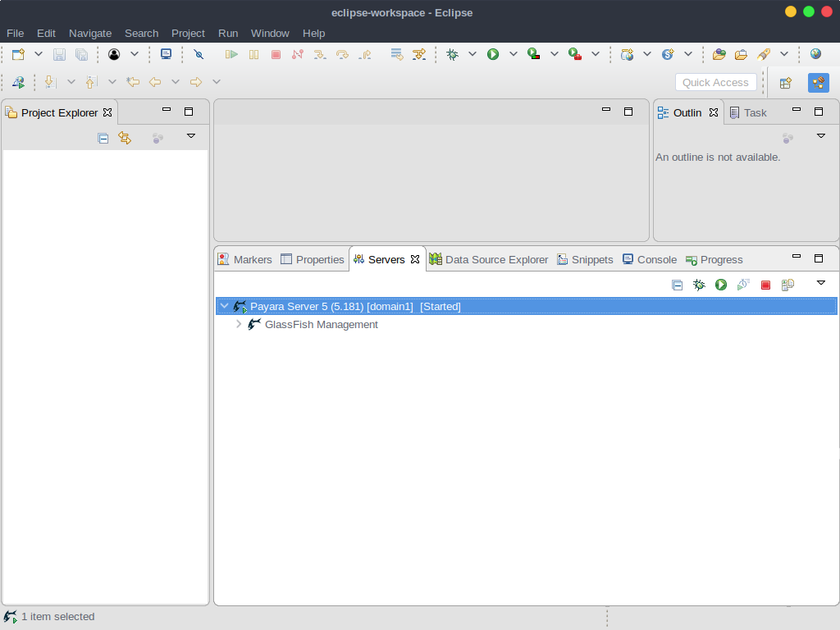Collapse All in the Project Explorer toolbar
Screen dimensions: 840x630
tap(103, 138)
